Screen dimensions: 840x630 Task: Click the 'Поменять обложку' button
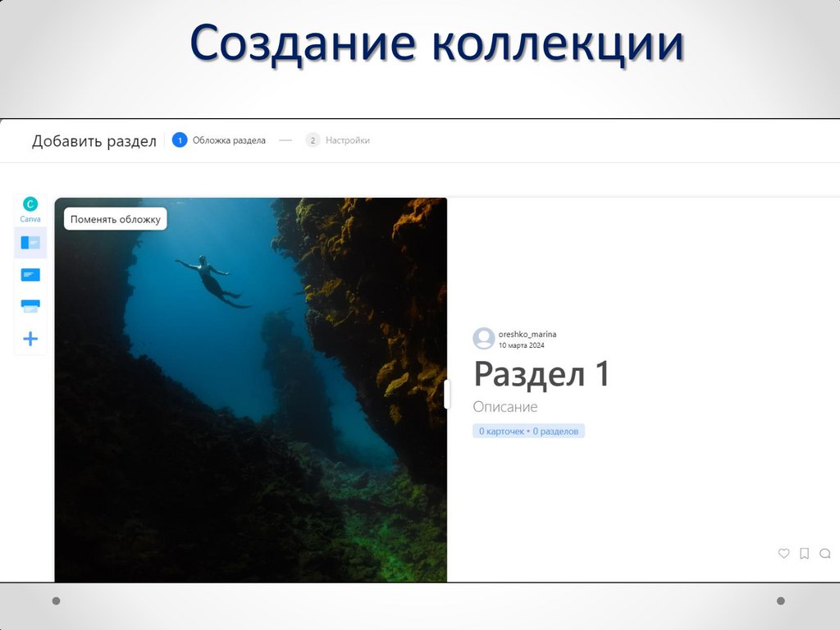[x=115, y=219]
